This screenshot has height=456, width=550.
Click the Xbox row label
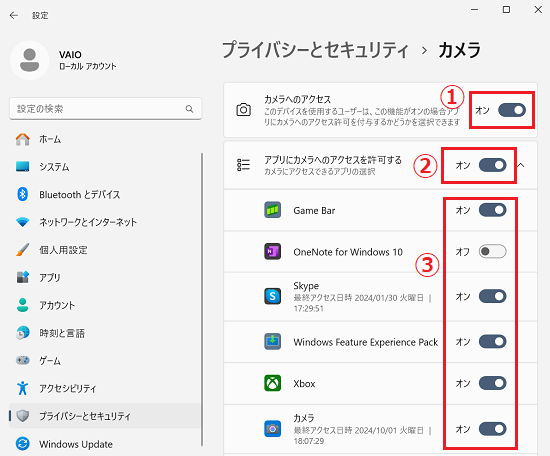tap(304, 383)
